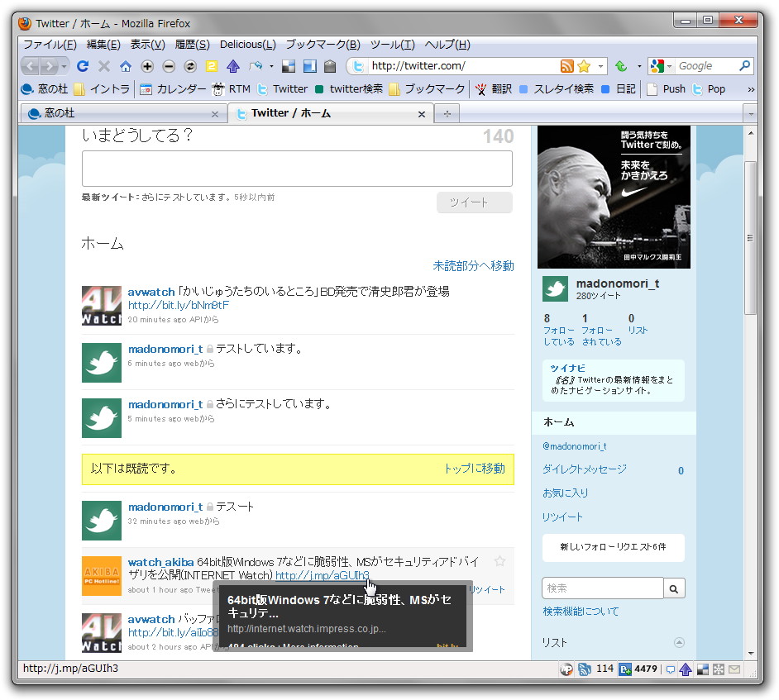Favorite watch_akiba's tweet with the star toggle
This screenshot has width=779, height=700.
coord(499,560)
